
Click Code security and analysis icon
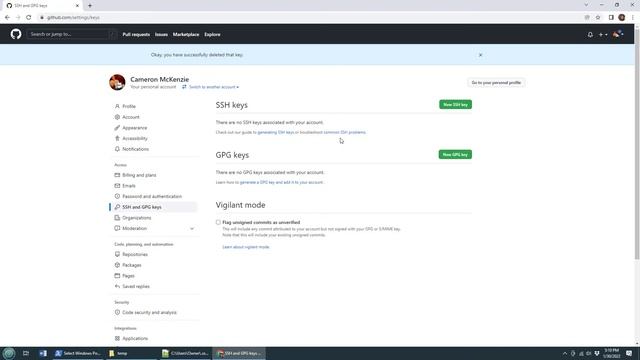tap(117, 312)
